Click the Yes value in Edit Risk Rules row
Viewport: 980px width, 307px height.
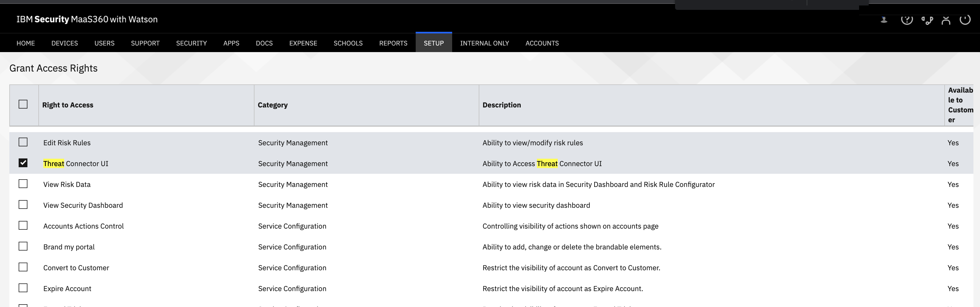point(953,143)
